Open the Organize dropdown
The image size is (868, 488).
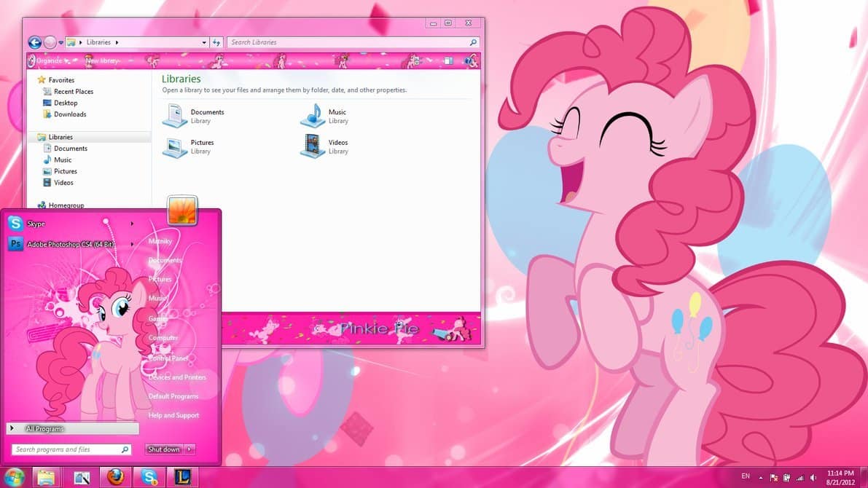50,60
